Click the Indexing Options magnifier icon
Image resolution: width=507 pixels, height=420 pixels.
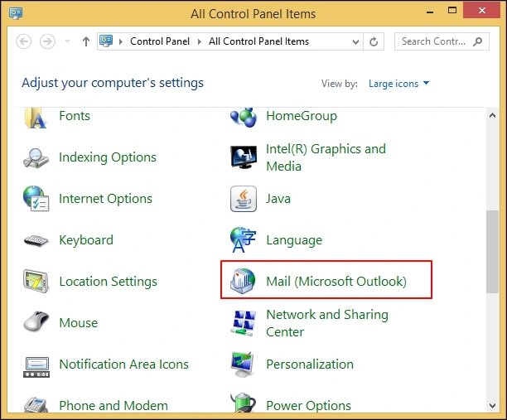click(x=36, y=157)
